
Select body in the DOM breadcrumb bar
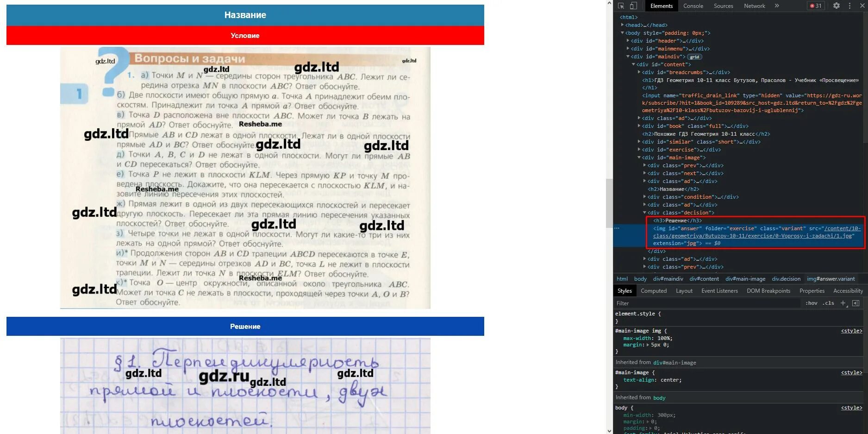640,279
